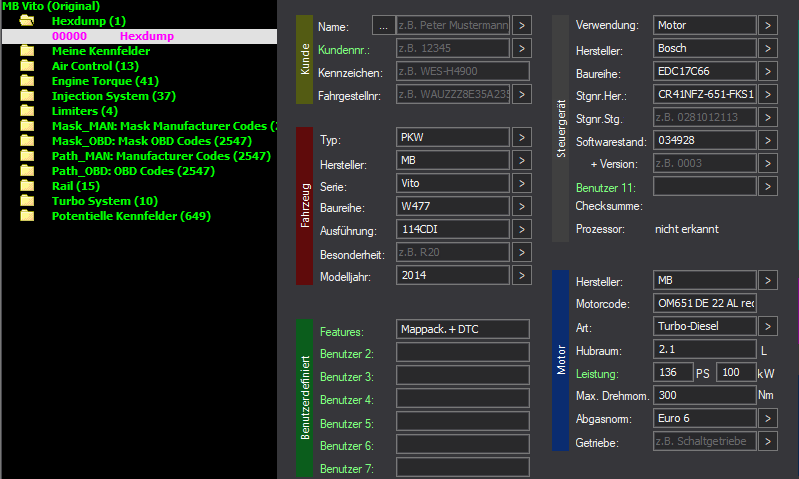Screen dimensions: 799x479
Task: Open the Limiters (4) folder icon
Action: (x=27, y=111)
